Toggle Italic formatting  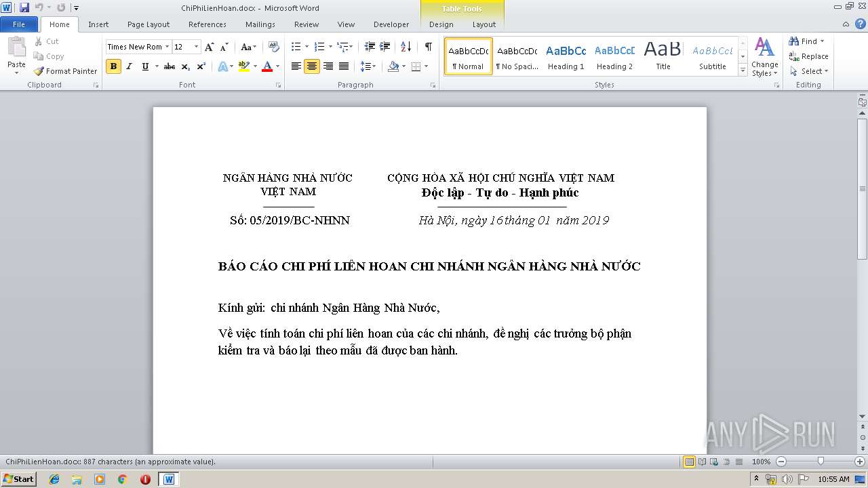[x=129, y=66]
